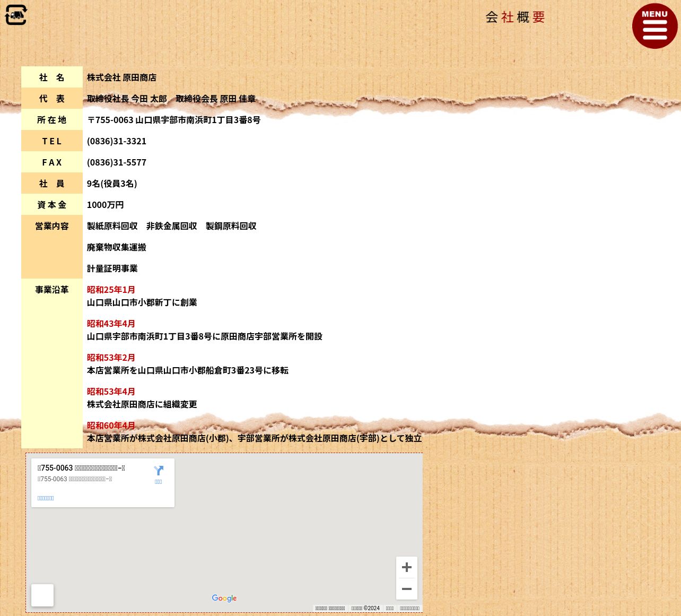Click the 所在地 row label
The width and height of the screenshot is (681, 616).
point(52,120)
